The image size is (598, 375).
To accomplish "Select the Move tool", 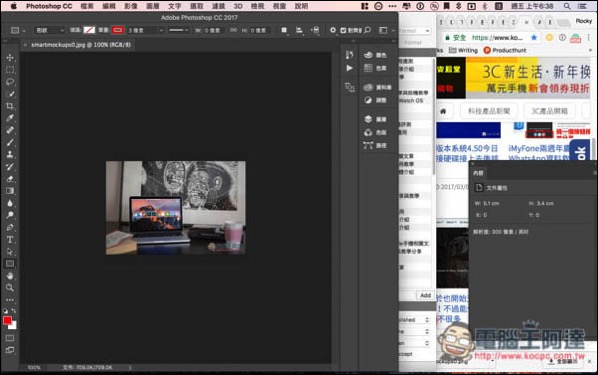I will pyautogui.click(x=10, y=58).
